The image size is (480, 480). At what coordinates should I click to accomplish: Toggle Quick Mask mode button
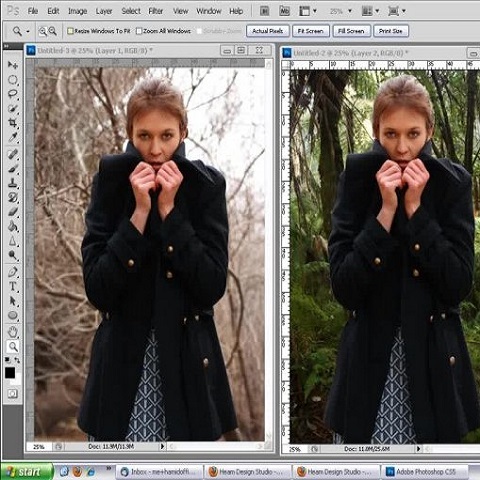12,394
